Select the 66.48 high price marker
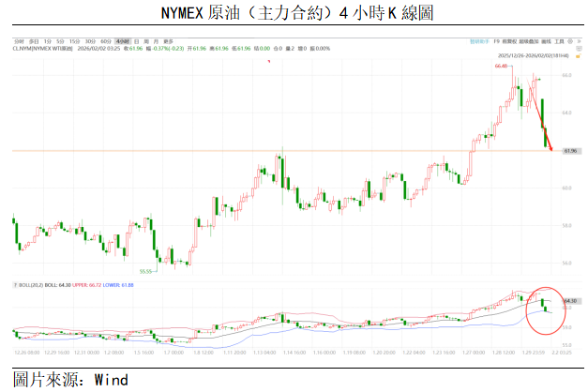 503,67
